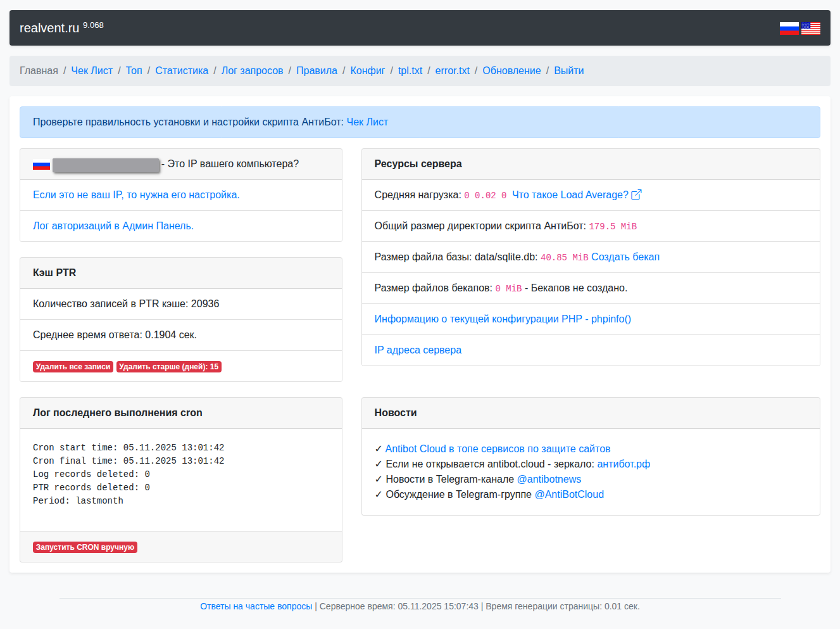Open error.txt from the navigation bar
The width and height of the screenshot is (840, 629).
tap(452, 71)
